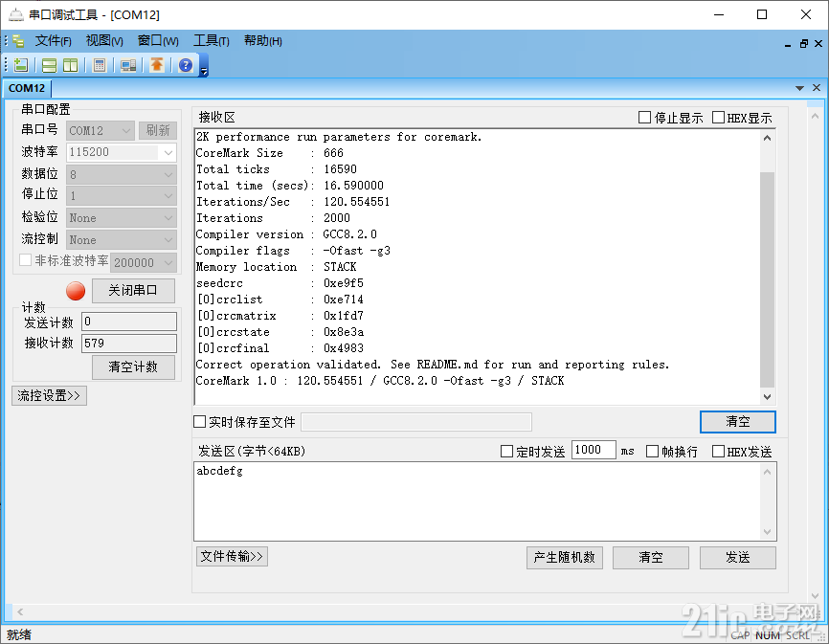Screen dimensions: 829x644
Task: Click the 定时发送 interval field 1000
Action: pyautogui.click(x=594, y=450)
